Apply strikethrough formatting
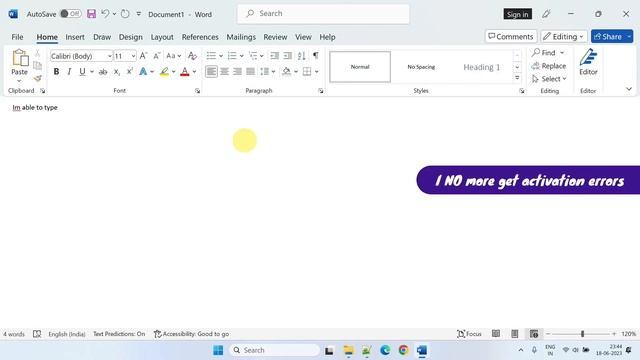Screen dimensions: 640x360 tap(103, 72)
